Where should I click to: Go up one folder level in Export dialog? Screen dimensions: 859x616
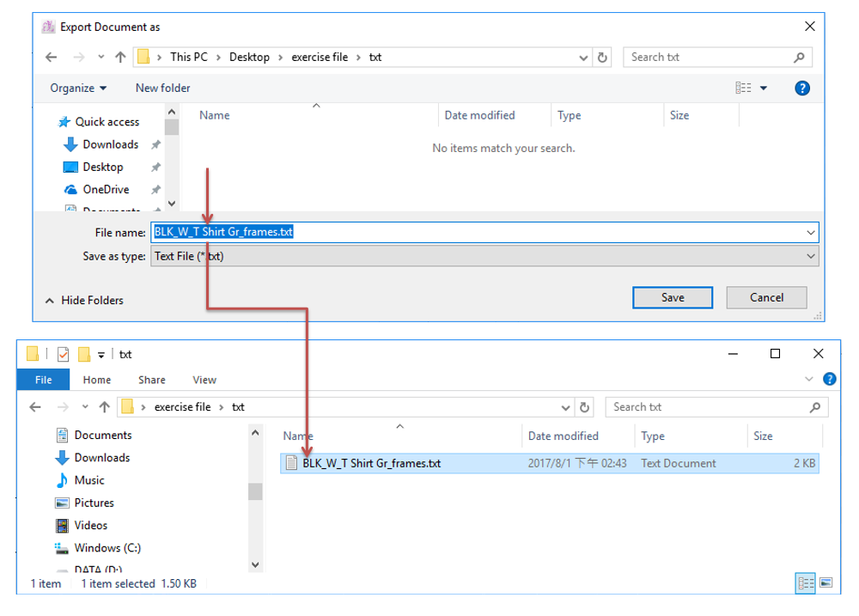(x=120, y=58)
